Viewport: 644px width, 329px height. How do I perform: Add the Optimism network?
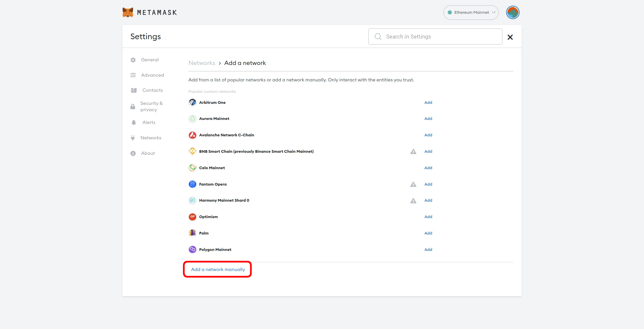[x=428, y=217]
